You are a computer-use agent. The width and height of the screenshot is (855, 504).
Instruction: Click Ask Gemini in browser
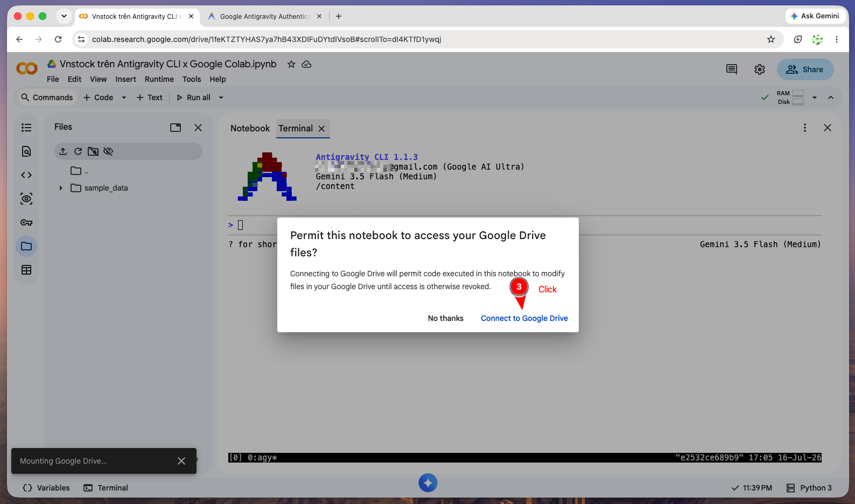[815, 16]
